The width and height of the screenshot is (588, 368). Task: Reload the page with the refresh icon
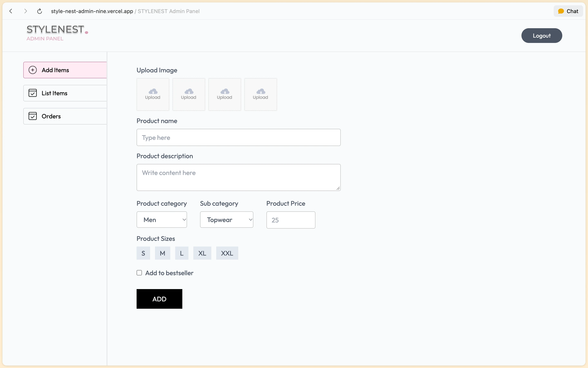[40, 11]
